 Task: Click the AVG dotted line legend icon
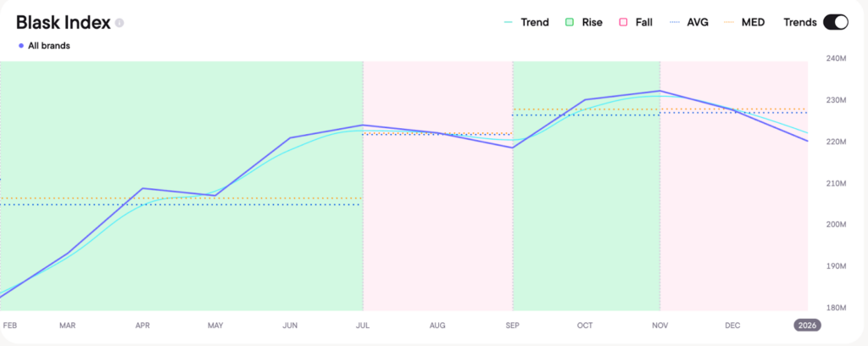tap(676, 22)
